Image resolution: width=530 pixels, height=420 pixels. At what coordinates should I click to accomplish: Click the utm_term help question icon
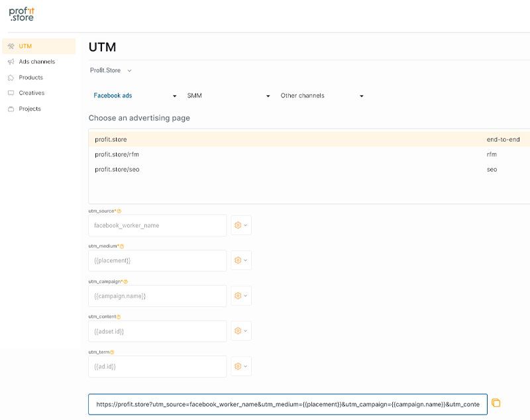pos(112,352)
